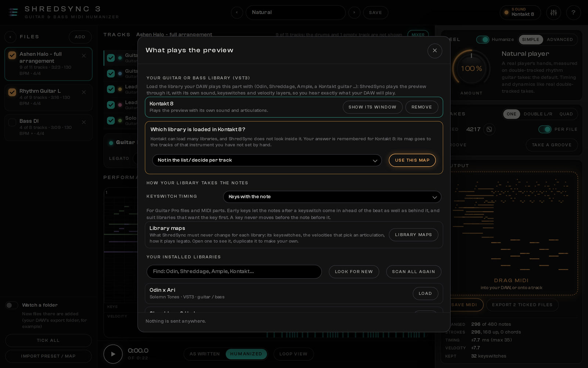Remove Ashen Halo file with X
Screen dimensions: 588x368
pyautogui.click(x=84, y=56)
